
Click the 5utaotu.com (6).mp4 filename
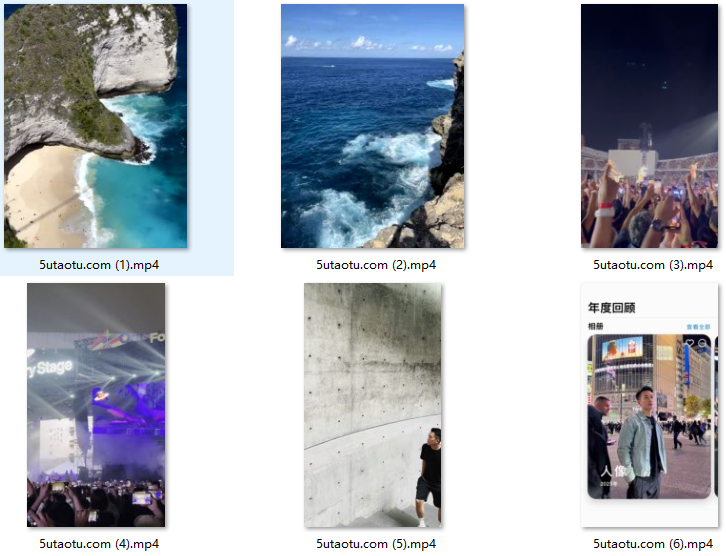click(653, 544)
